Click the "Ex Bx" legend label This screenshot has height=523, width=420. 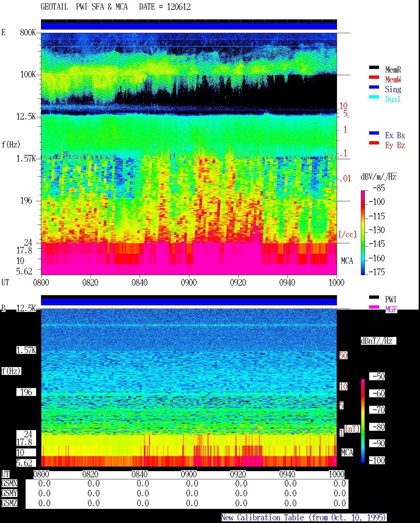[x=395, y=135]
